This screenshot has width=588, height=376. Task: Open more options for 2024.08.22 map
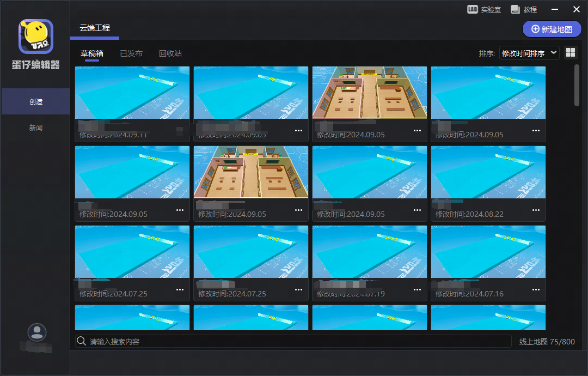(x=536, y=210)
